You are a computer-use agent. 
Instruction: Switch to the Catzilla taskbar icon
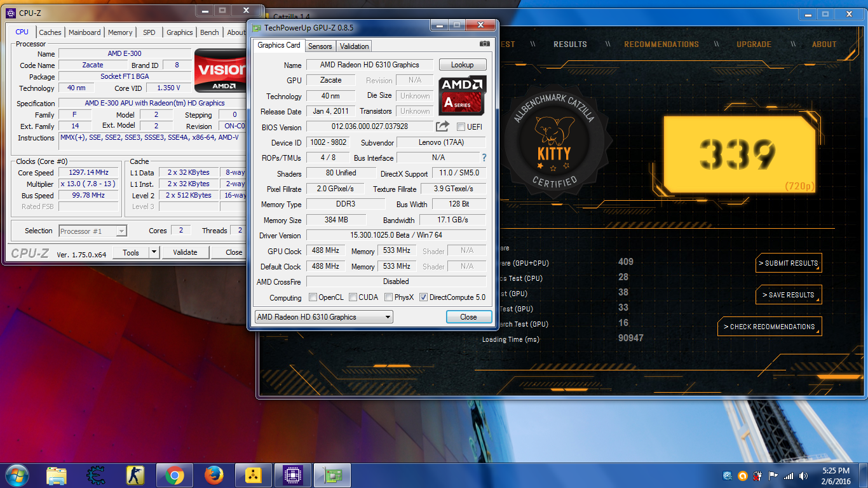[254, 475]
